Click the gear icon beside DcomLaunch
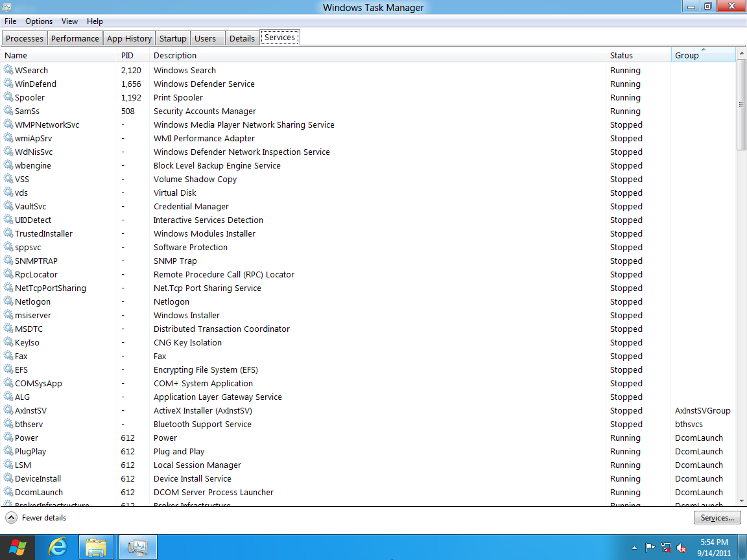Viewport: 747px width, 560px height. click(8, 492)
